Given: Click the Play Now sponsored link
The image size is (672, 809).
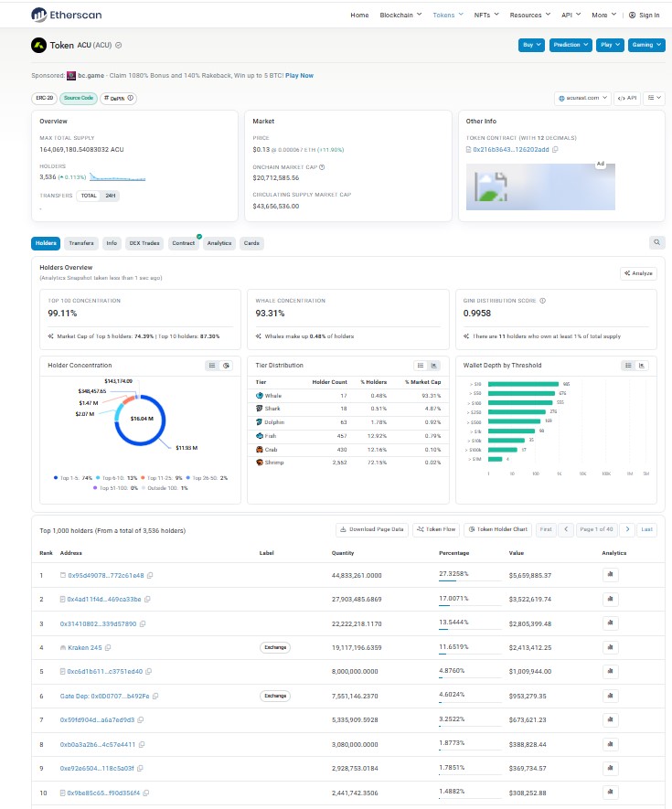Looking at the screenshot, I should pyautogui.click(x=299, y=75).
